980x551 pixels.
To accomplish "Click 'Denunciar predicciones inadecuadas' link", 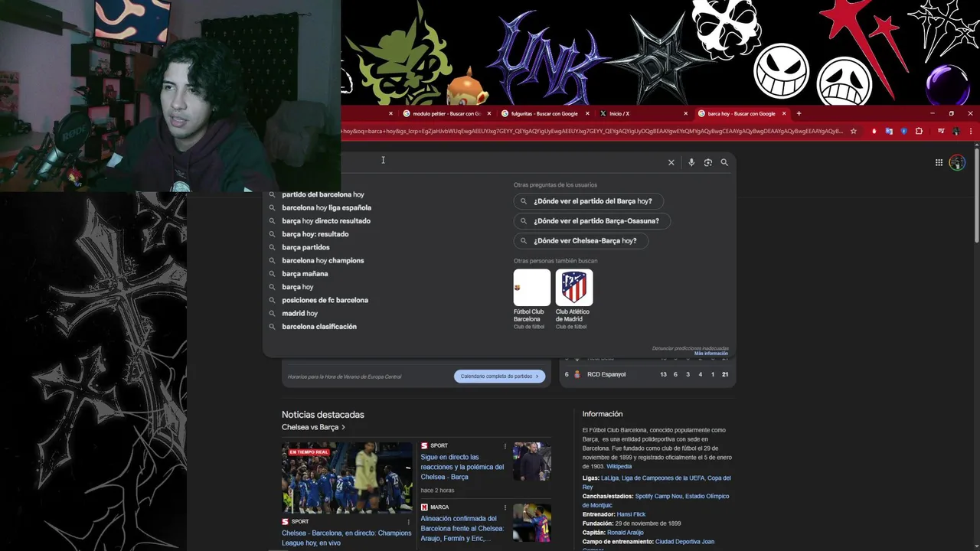I will click(690, 348).
